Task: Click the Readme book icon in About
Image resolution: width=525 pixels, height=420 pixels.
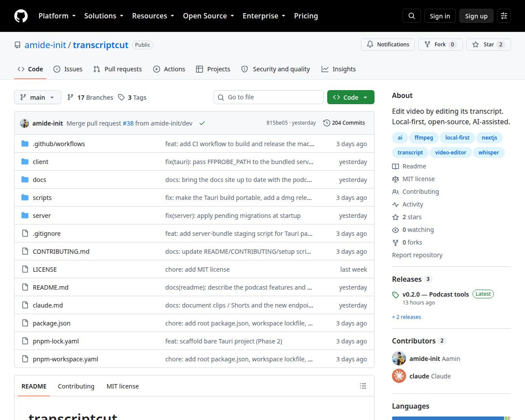Action: [x=395, y=166]
